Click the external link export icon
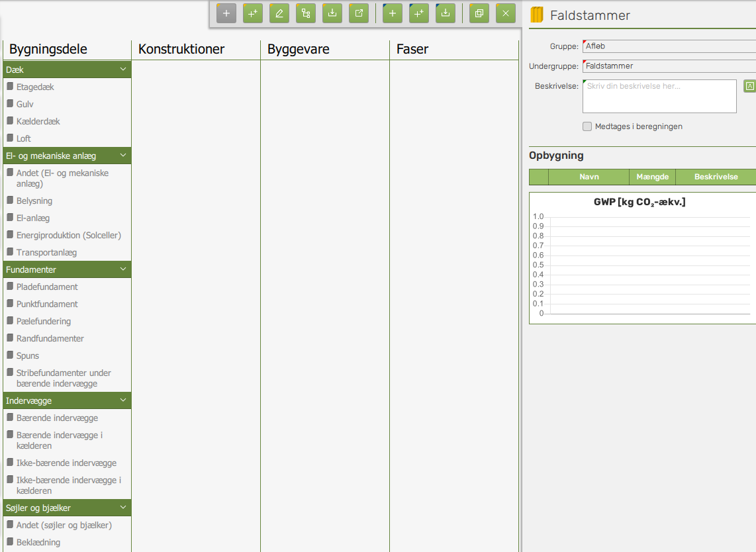The width and height of the screenshot is (756, 552). pos(359,13)
